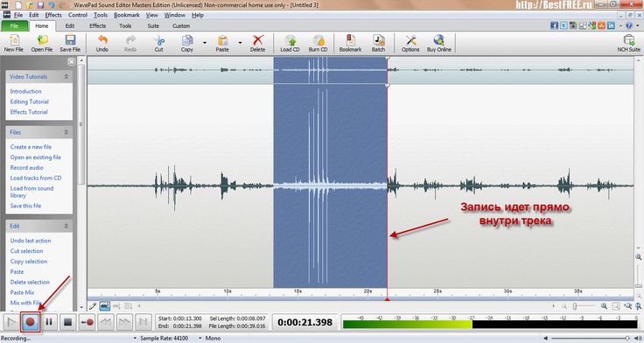Collapse the Video Tutorials panel
The height and width of the screenshot is (343, 644).
(x=66, y=77)
